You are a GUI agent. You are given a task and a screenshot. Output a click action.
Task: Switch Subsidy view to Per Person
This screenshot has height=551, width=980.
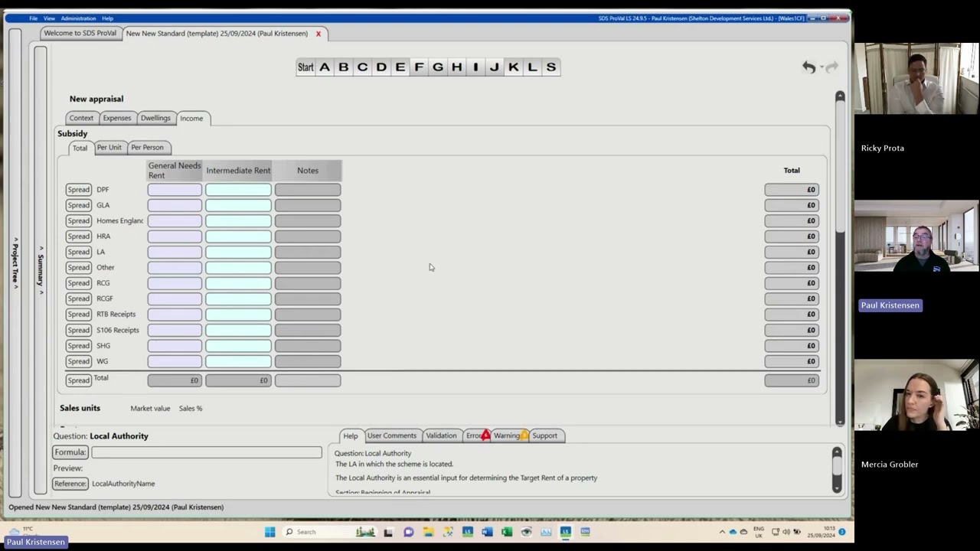tap(147, 147)
